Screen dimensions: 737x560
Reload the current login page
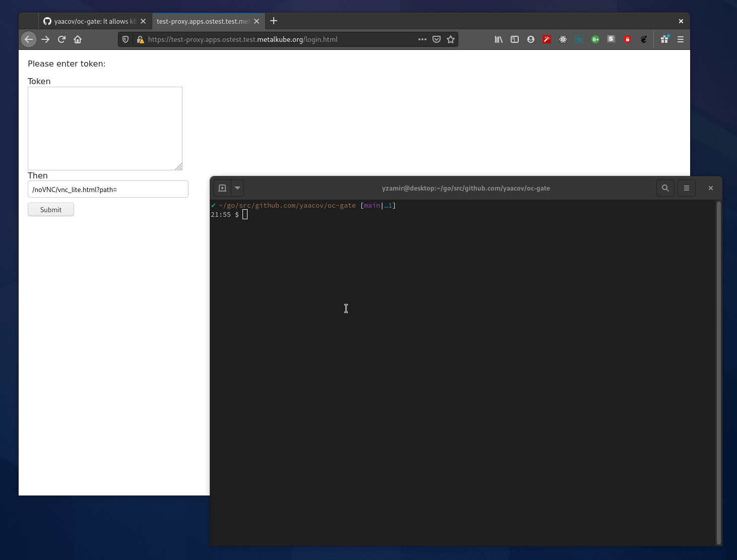[x=62, y=39]
